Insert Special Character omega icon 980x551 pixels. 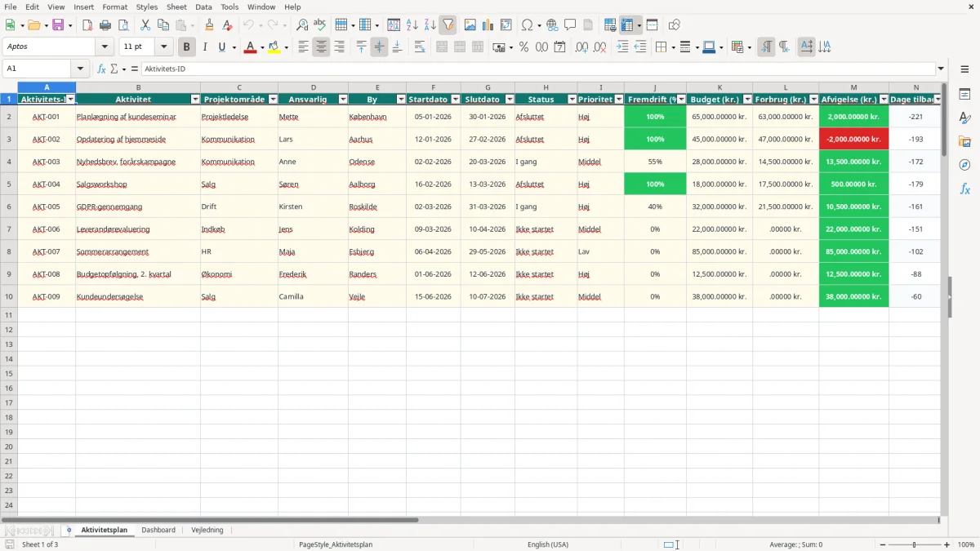[527, 25]
